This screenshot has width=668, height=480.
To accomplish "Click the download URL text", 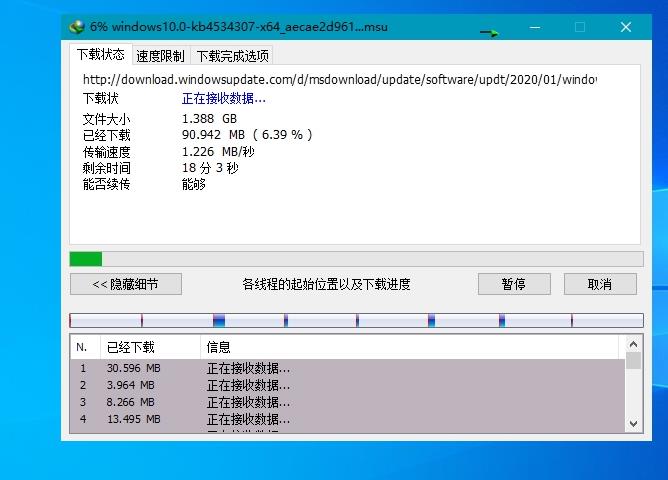I will click(340, 80).
